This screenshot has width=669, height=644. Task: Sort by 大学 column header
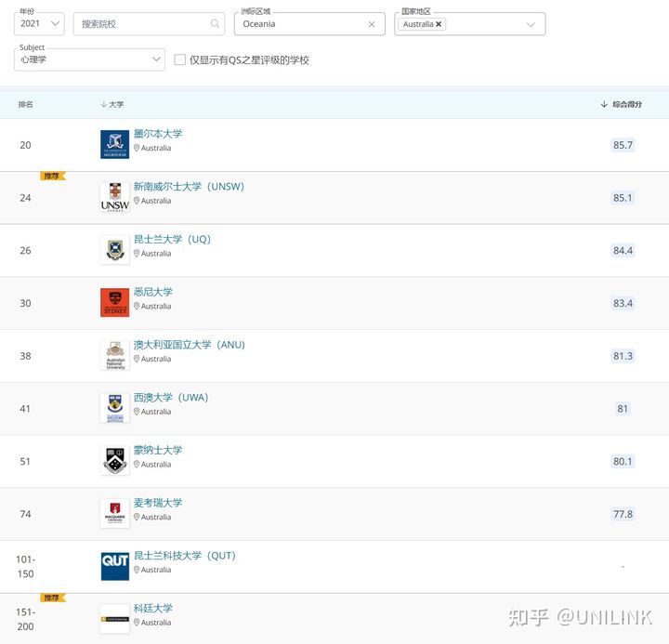(112, 104)
